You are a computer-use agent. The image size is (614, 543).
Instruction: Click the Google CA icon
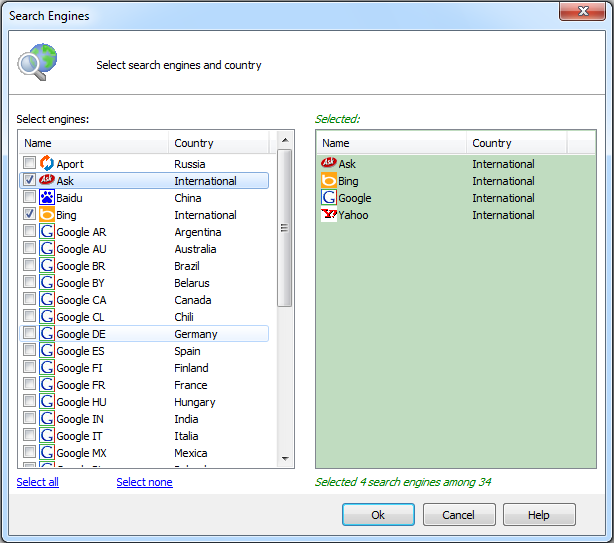click(47, 299)
